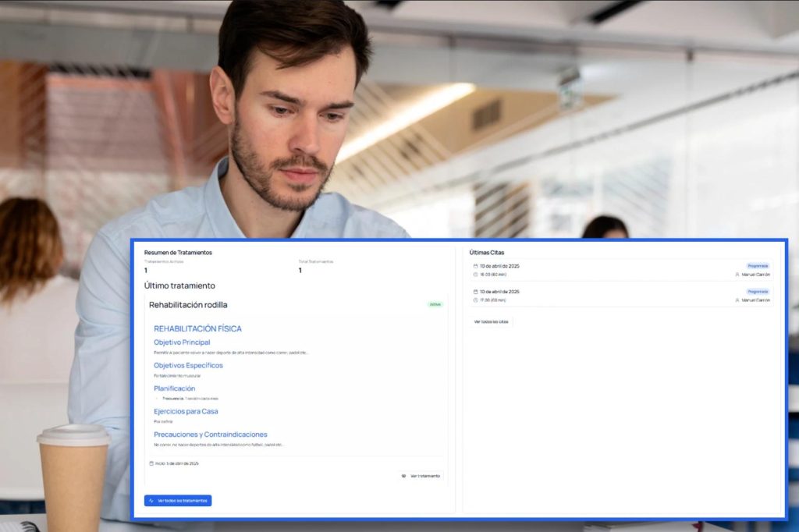The image size is (799, 532).
Task: Click the person icon in the 17:00 appointment
Action: [737, 300]
